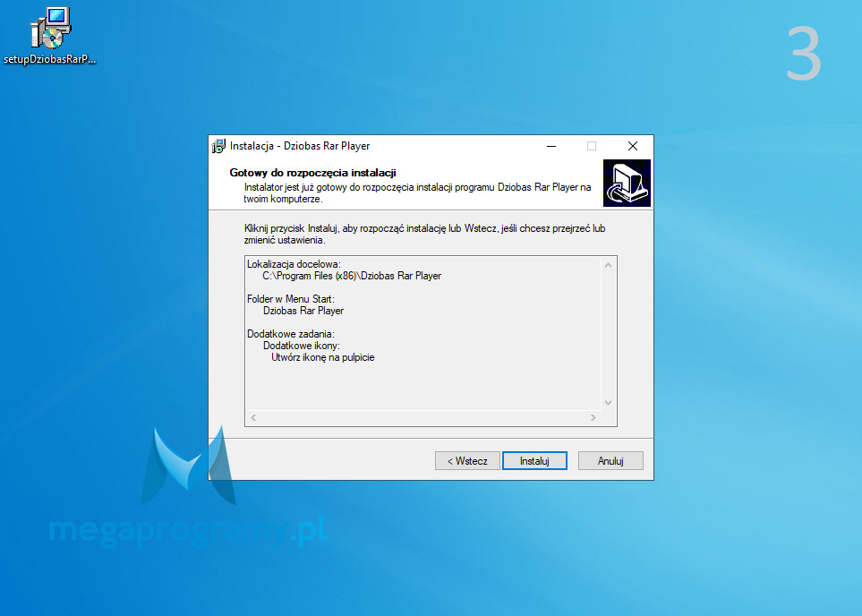Click the 'C:\Program Files (x86)\Dziobas Rar Player' path

coord(352,276)
